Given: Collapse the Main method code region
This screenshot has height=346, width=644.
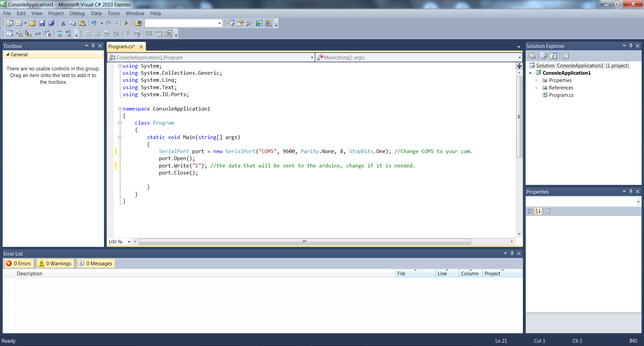Looking at the screenshot, I should pos(120,137).
